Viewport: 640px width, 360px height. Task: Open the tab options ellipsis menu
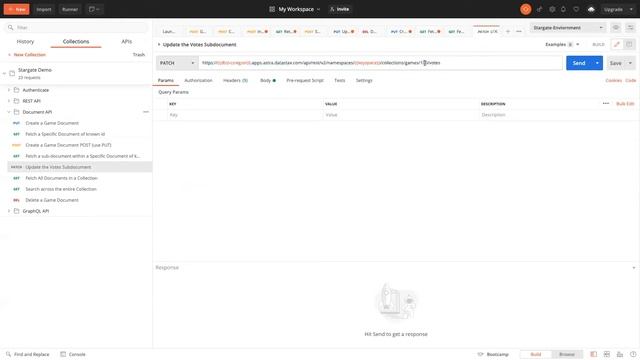(x=519, y=31)
